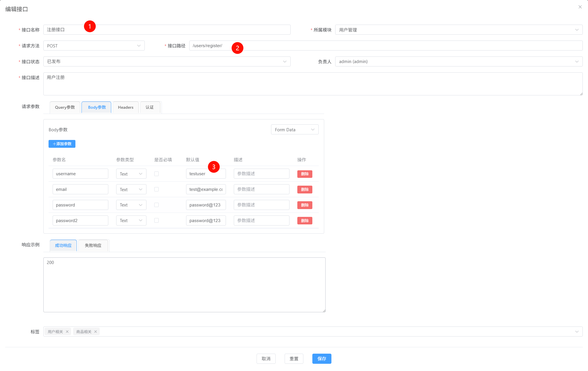Check required box for password2
This screenshot has width=588, height=371.
(x=156, y=220)
